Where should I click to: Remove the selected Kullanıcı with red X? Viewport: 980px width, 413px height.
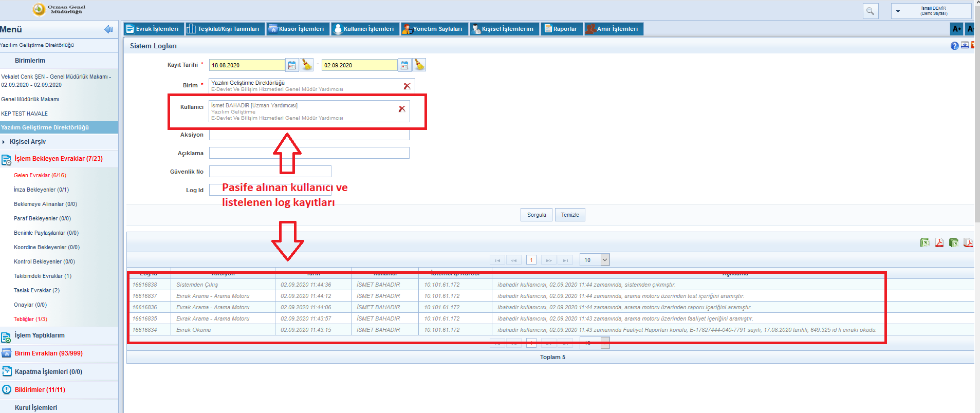402,109
